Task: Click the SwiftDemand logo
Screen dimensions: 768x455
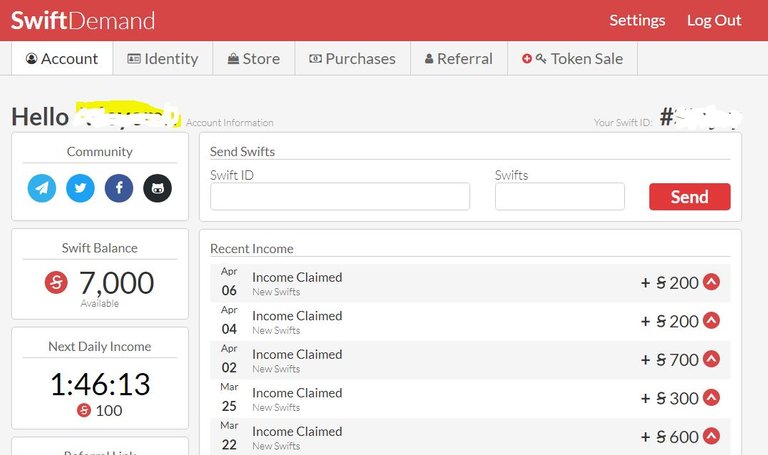Action: [83, 21]
